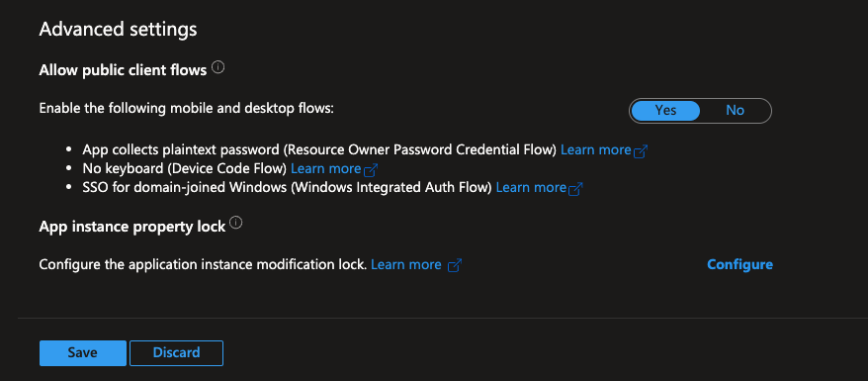Screen dimensions: 868x381
Task: Click the App instance property lock label
Action: [132, 226]
